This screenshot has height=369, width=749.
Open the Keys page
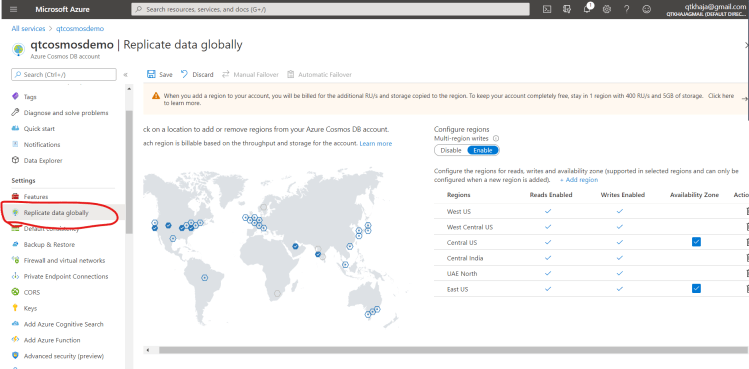[x=30, y=308]
